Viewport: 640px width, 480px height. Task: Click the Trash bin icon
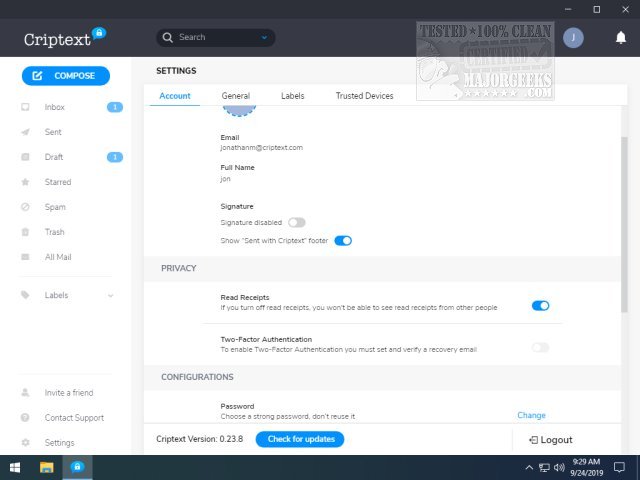(25, 232)
